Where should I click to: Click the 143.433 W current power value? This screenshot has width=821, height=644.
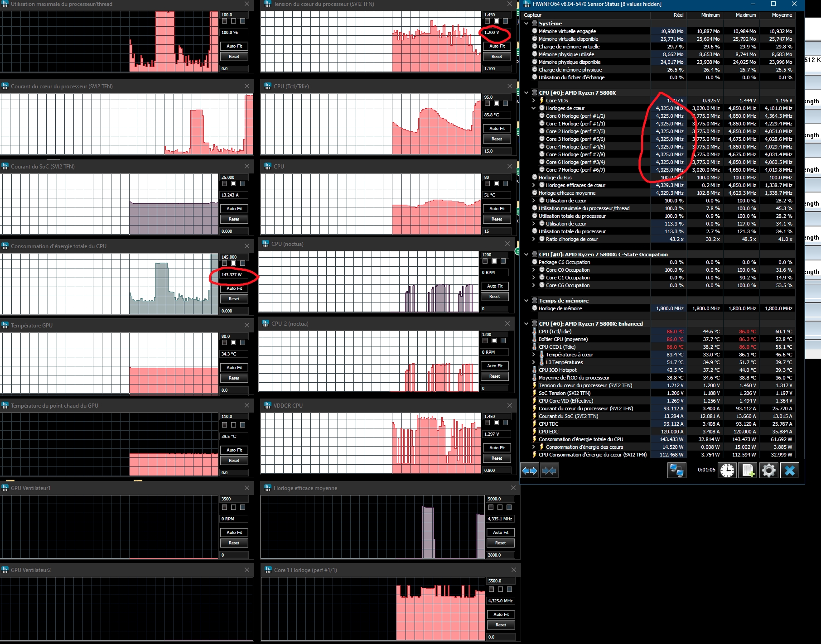coord(671,439)
